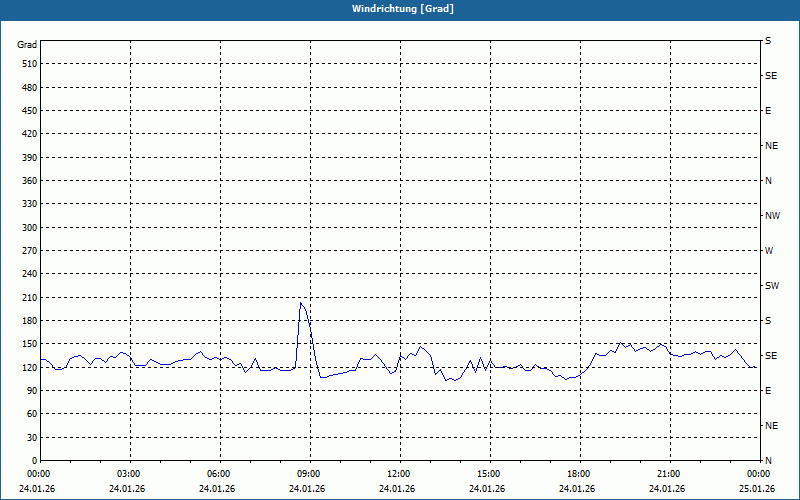Click the W compass label on the right axis
The height and width of the screenshot is (500, 800).
click(x=769, y=251)
